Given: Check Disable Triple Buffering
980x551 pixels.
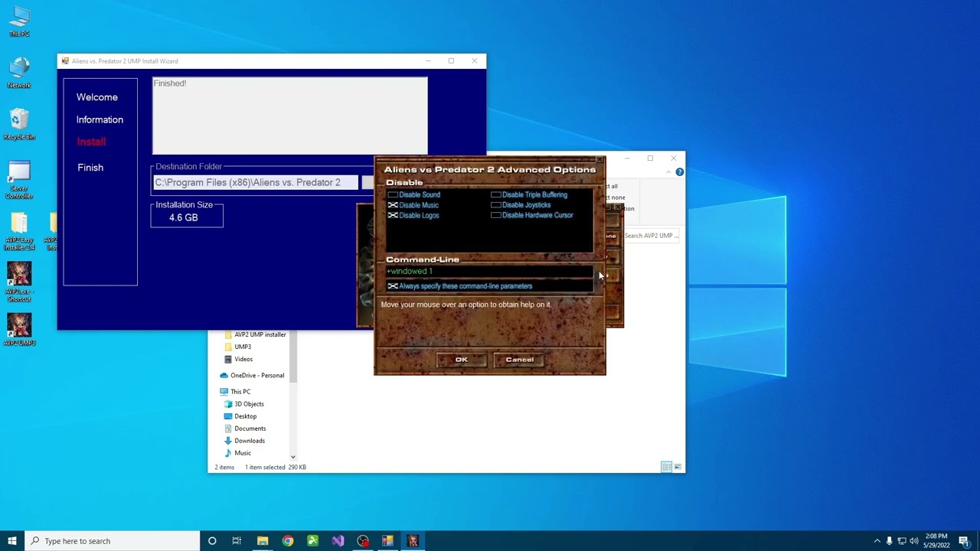Looking at the screenshot, I should (x=529, y=194).
